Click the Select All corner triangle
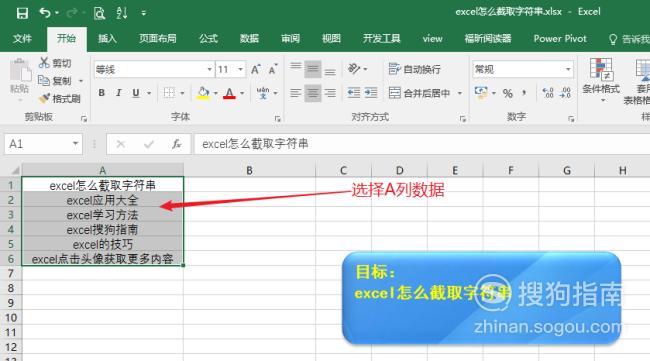The width and height of the screenshot is (650, 361). coord(15,170)
